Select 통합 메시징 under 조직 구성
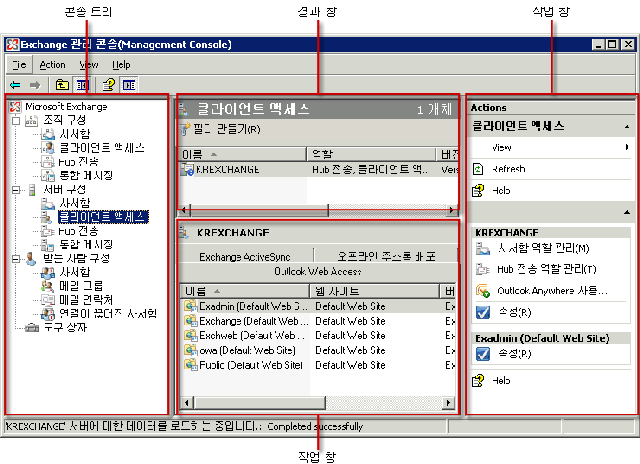The image size is (640, 464). pyautogui.click(x=86, y=175)
